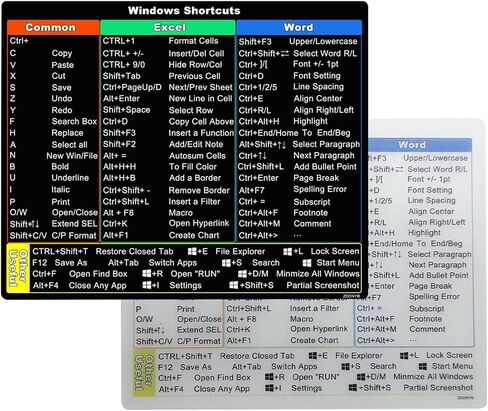Click "Page Break" on the white pad
Image resolution: width=488 pixels, height=411 pixels.
[430, 286]
